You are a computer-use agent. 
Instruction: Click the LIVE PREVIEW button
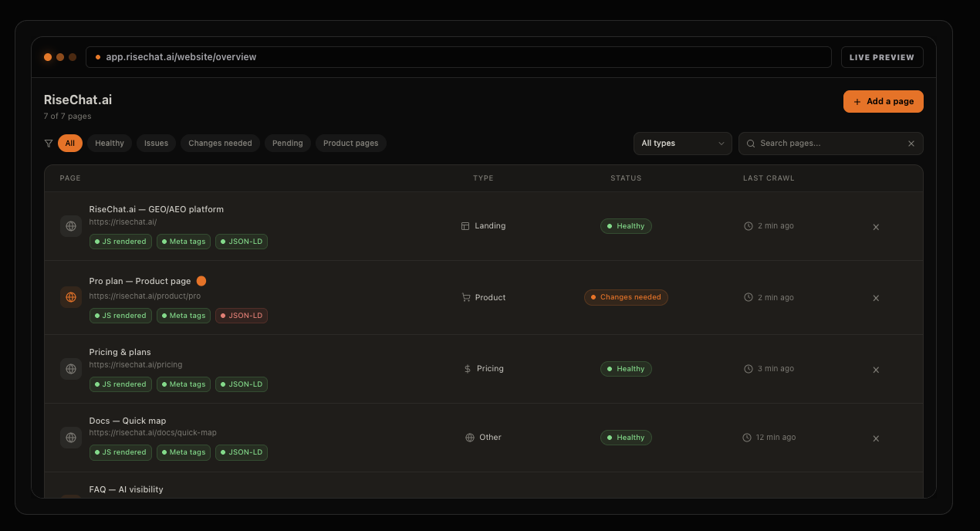point(882,57)
